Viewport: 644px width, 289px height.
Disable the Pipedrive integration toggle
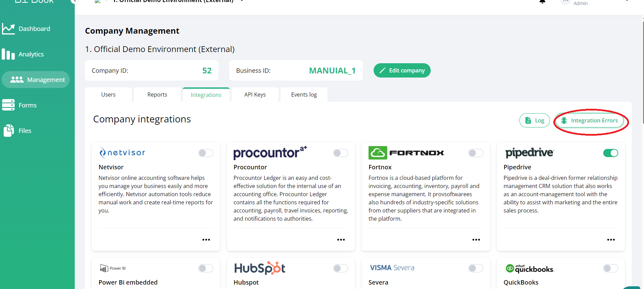pyautogui.click(x=611, y=153)
